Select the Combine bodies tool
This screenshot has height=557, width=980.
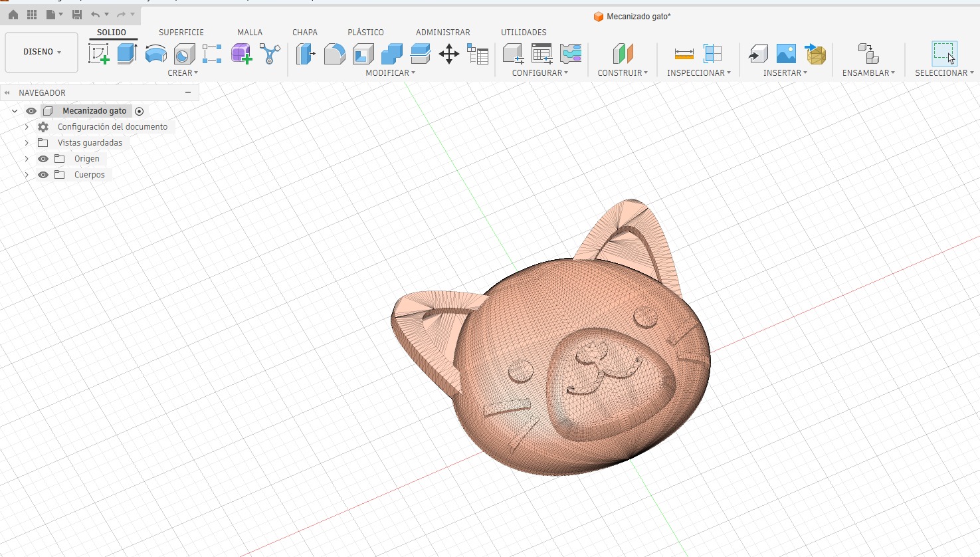(x=392, y=54)
